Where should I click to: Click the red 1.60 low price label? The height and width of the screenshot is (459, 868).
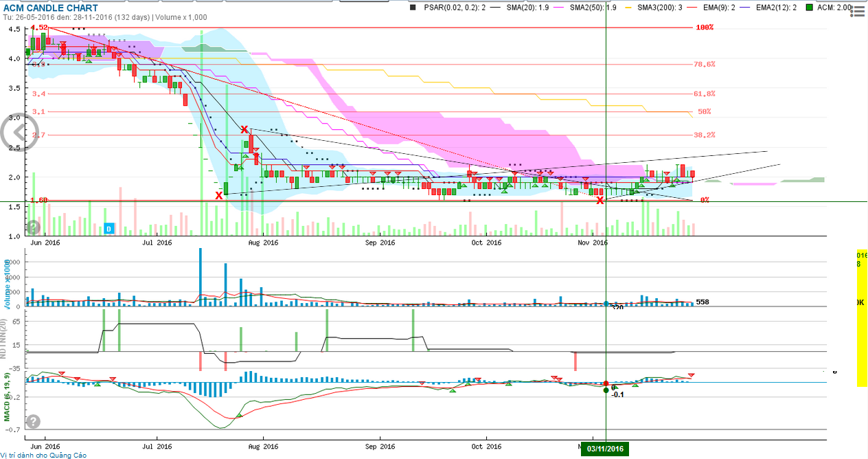pos(38,200)
